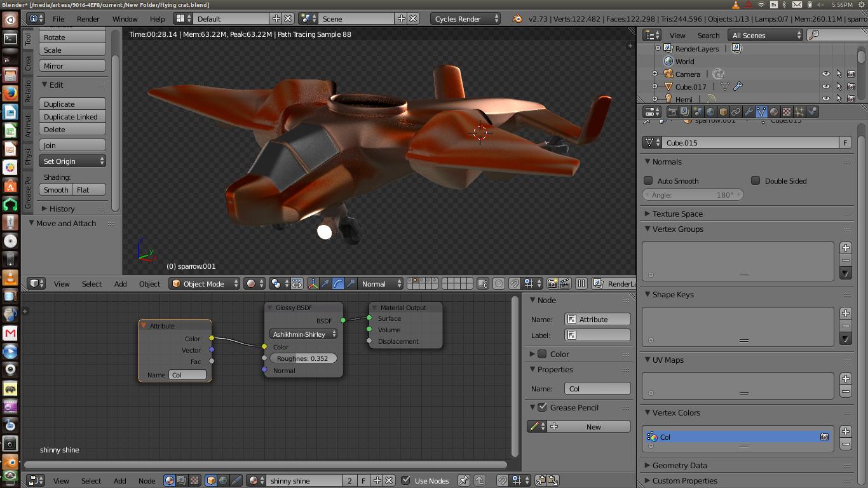Pin the node tree in node editor header
Screen dimensions: 868x488
click(464, 481)
